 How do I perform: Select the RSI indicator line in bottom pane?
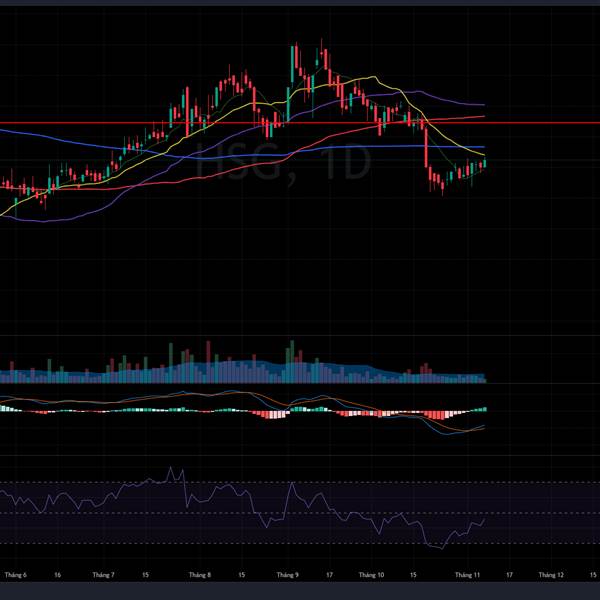[x=243, y=508]
